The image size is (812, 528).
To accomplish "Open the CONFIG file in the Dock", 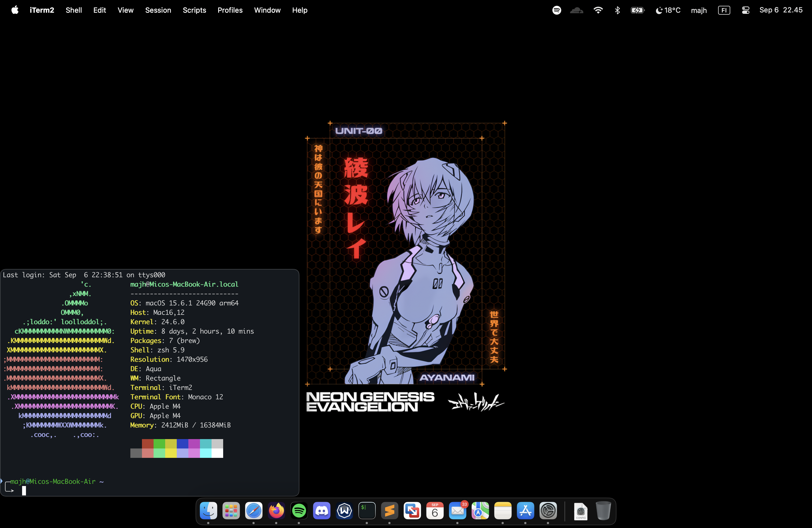I will 580,511.
